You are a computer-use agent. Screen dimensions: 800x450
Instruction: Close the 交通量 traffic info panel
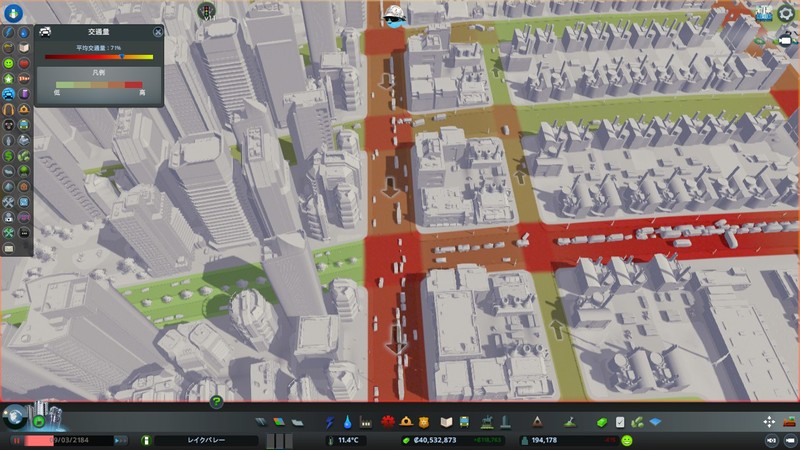coord(157,32)
